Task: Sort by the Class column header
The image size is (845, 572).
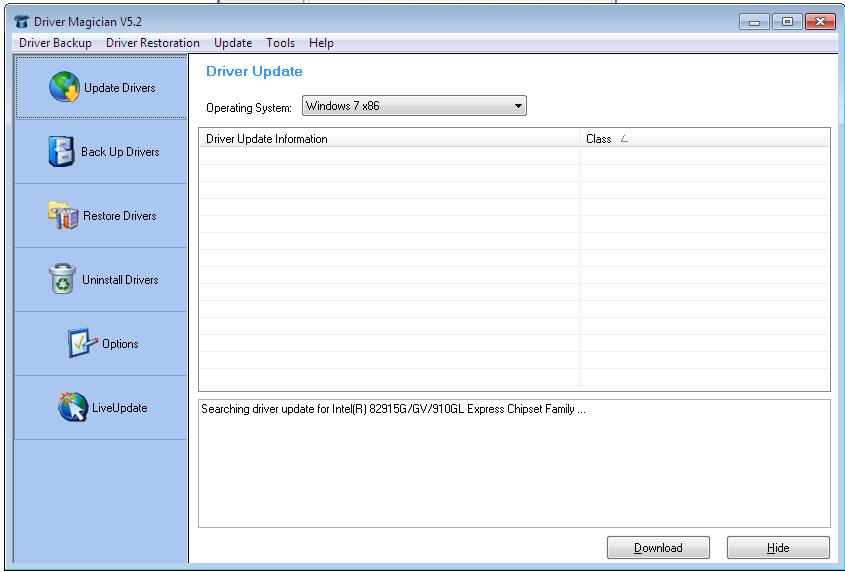Action: coord(704,139)
